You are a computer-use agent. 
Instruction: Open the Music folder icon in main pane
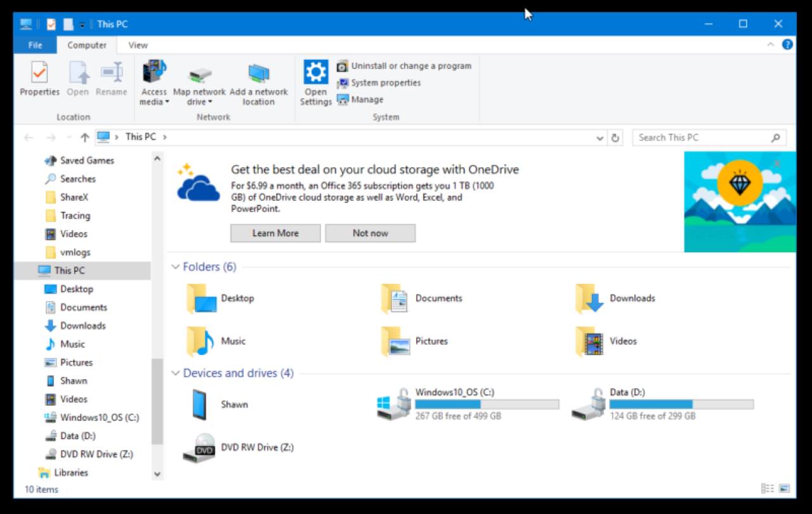201,341
